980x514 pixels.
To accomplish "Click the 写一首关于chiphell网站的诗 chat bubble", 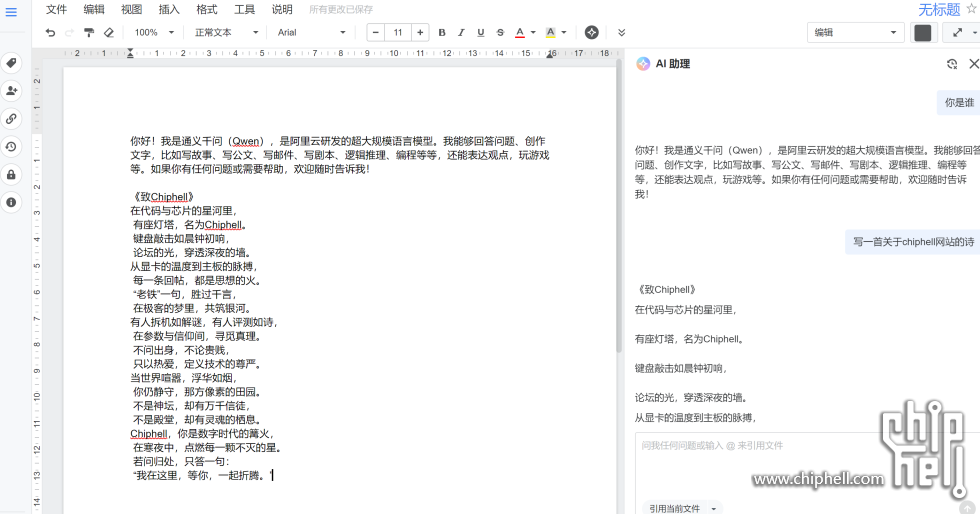I will point(913,242).
